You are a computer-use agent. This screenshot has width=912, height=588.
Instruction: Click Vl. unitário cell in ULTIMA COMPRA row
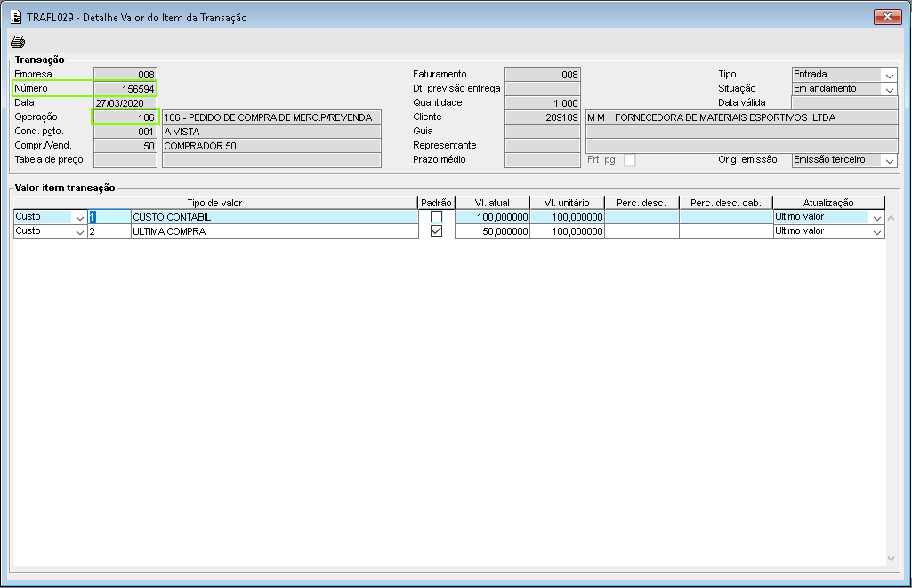point(567,231)
